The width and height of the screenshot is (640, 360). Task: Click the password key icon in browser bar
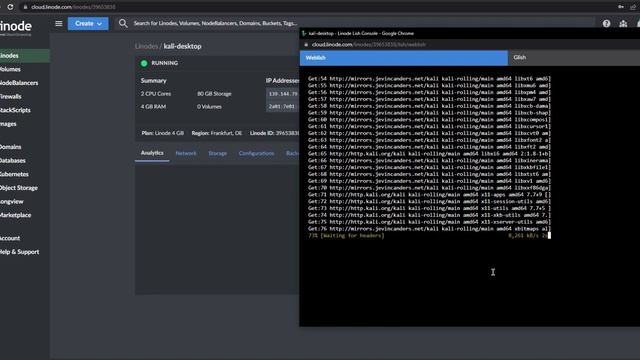click(x=621, y=7)
